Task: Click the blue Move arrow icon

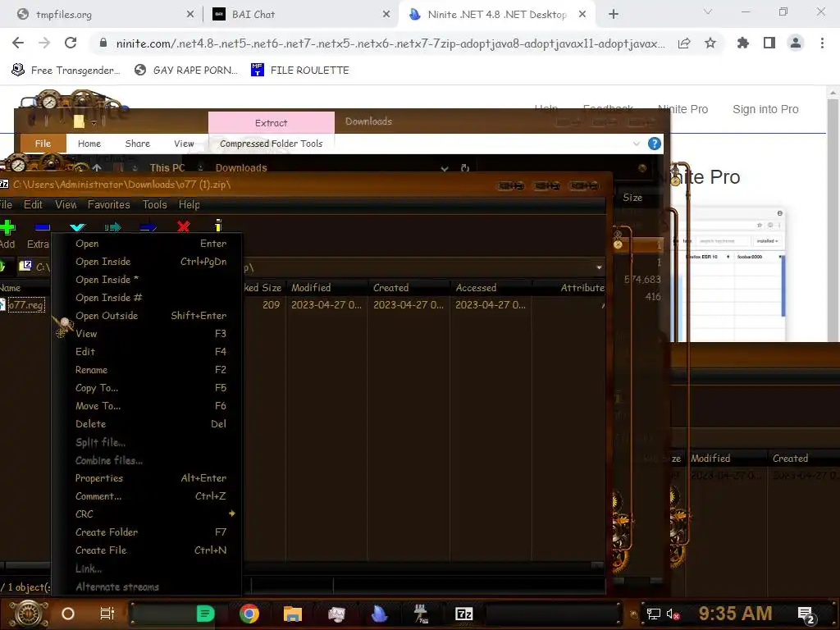Action: click(x=148, y=227)
